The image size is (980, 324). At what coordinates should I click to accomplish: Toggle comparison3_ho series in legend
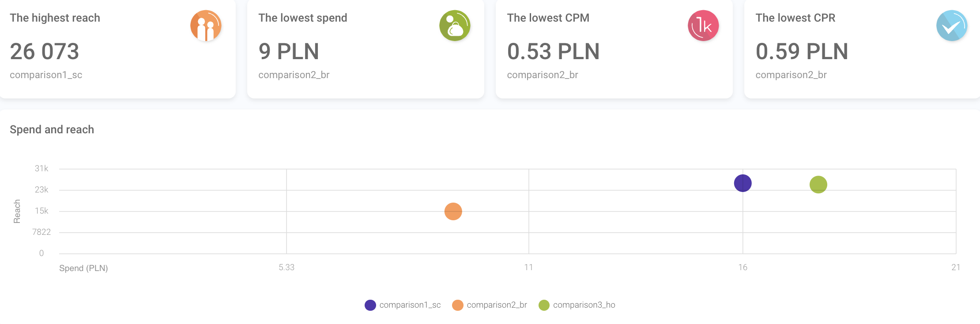tap(584, 305)
